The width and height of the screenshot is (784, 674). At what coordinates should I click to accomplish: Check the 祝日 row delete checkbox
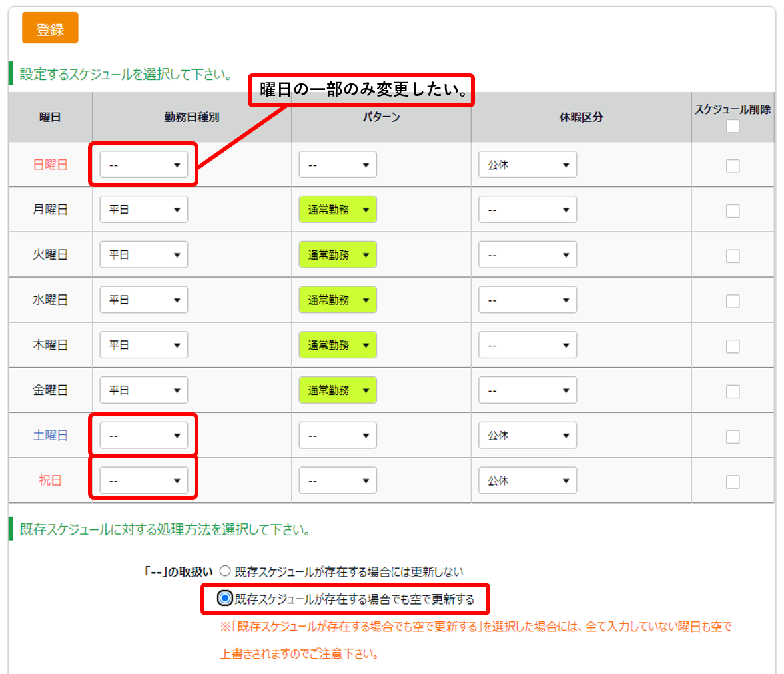[733, 482]
